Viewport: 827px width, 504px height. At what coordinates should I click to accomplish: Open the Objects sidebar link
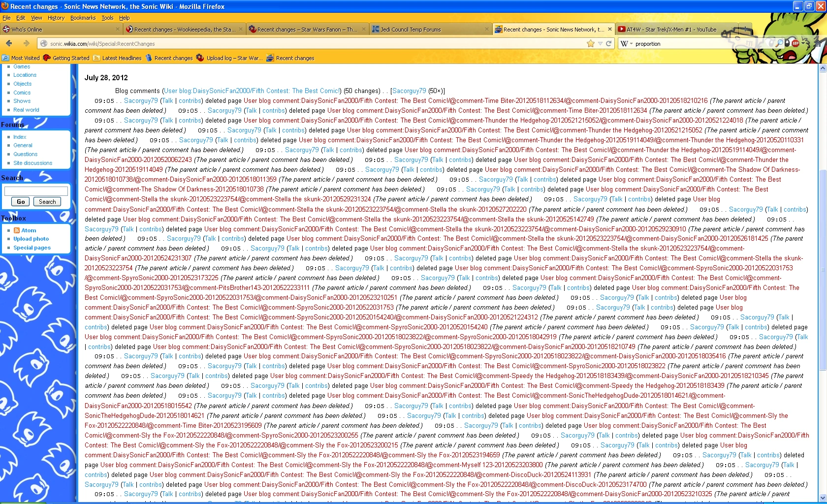22,84
